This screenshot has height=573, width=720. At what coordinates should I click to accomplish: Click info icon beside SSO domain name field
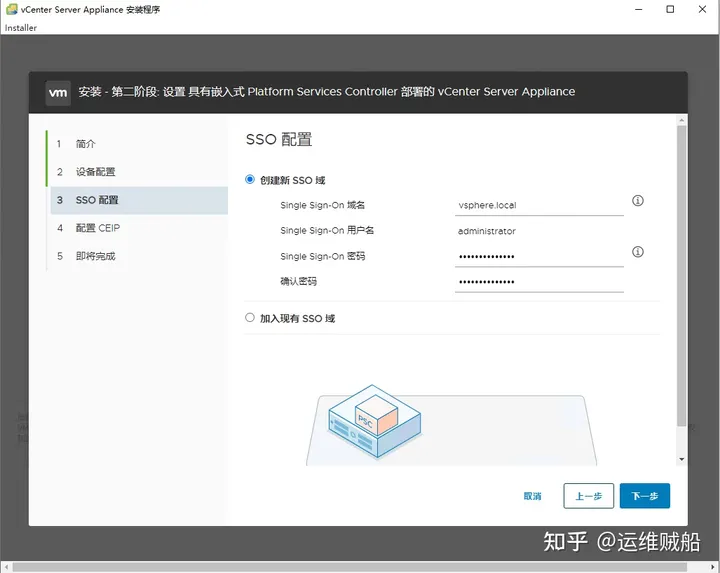[x=638, y=201]
